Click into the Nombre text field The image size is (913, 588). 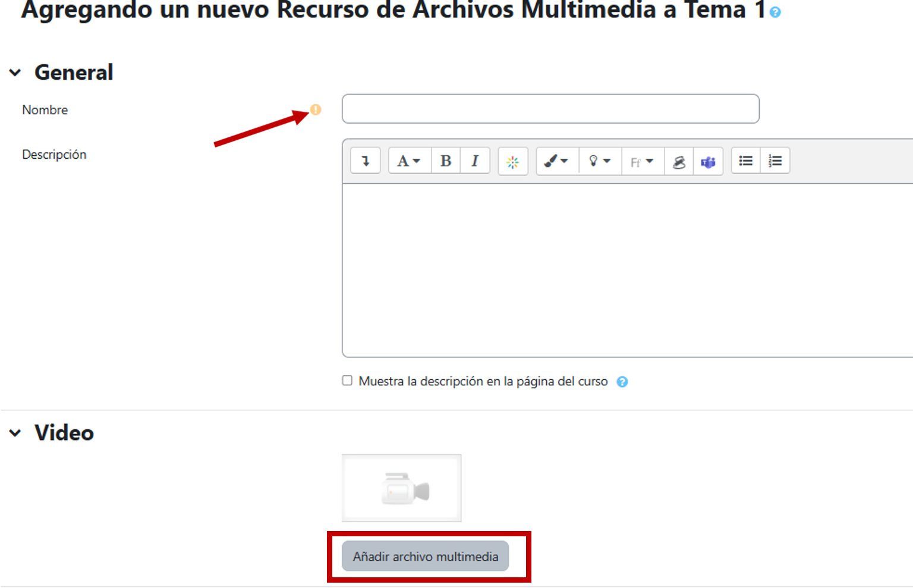(x=550, y=109)
